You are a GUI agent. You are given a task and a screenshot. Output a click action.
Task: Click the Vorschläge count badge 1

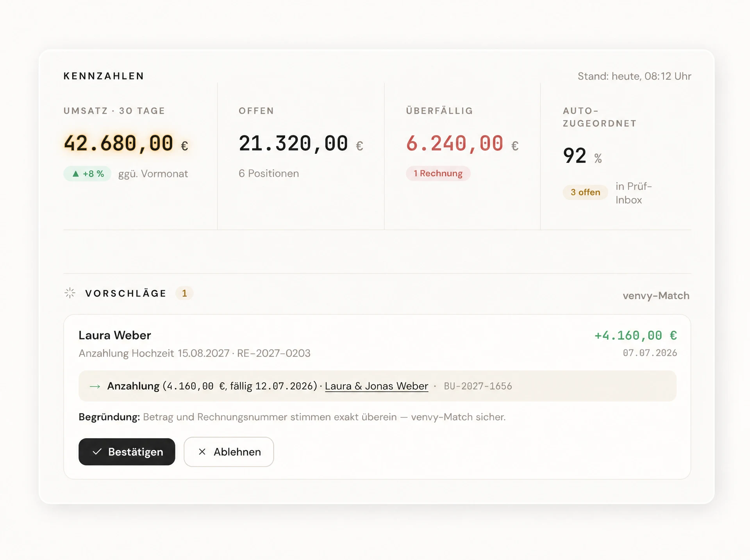(x=184, y=293)
